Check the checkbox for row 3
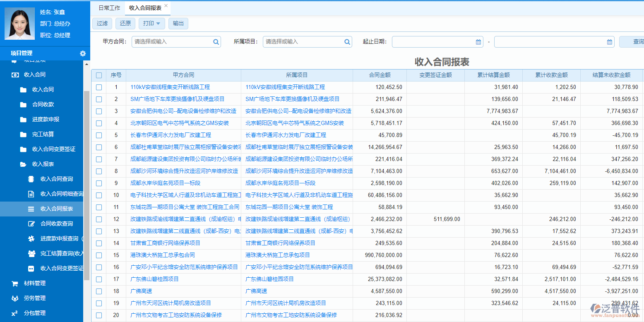 tap(99, 111)
